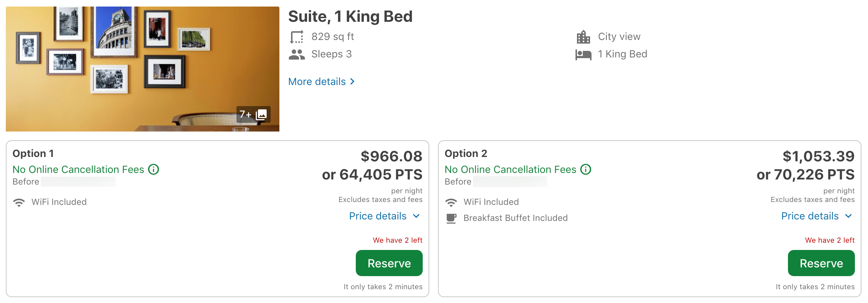Screen dimensions: 868x303
Task: Click Option 1 cancellation info icon
Action: [x=154, y=169]
